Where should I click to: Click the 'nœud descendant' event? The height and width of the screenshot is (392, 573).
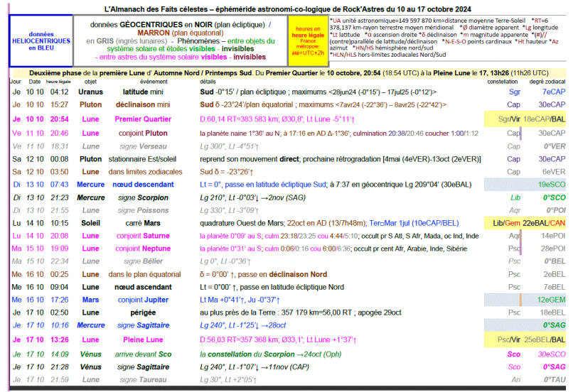[144, 185]
